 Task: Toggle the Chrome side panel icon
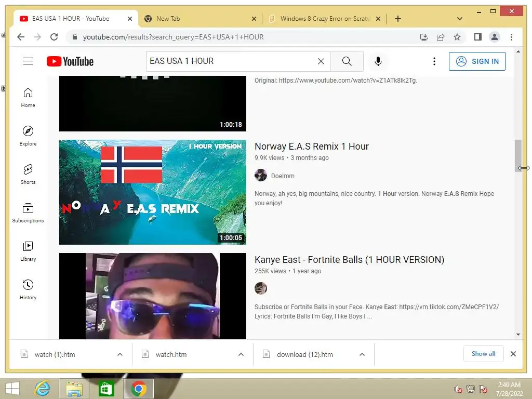[x=478, y=37]
